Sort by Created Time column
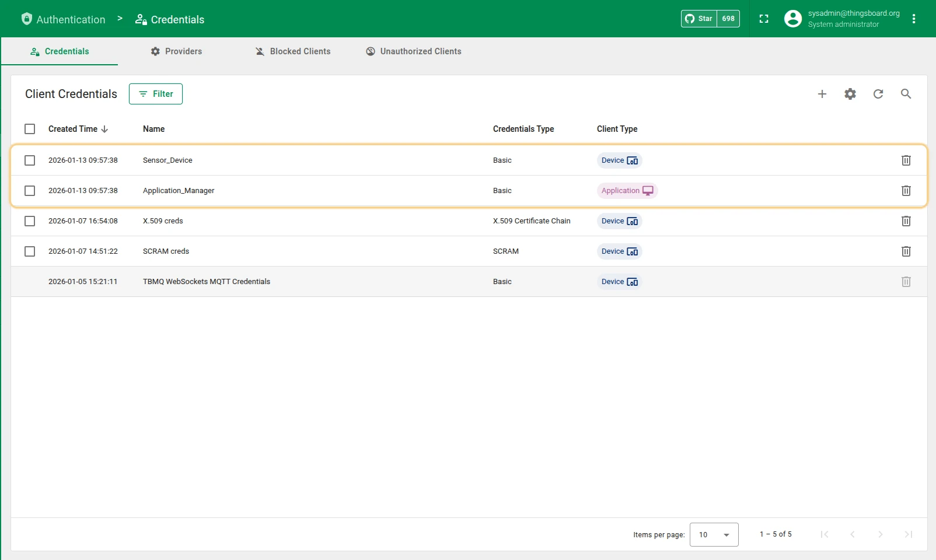 tap(73, 129)
